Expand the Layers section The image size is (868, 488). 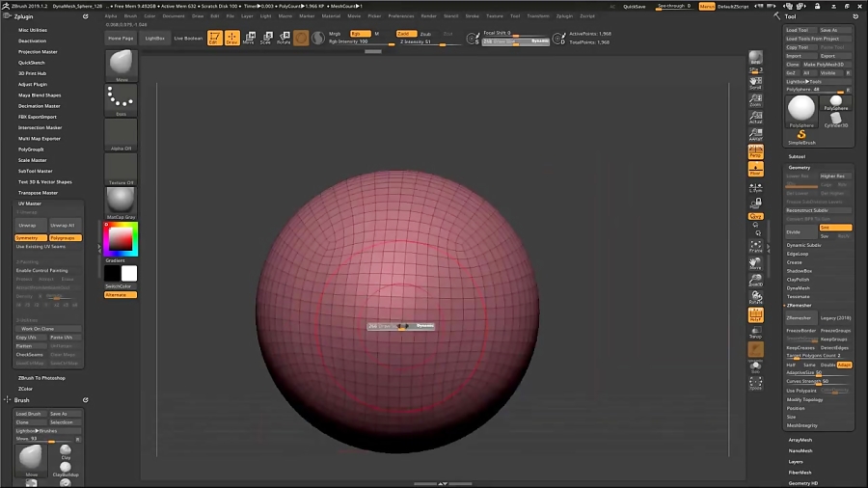coord(796,461)
